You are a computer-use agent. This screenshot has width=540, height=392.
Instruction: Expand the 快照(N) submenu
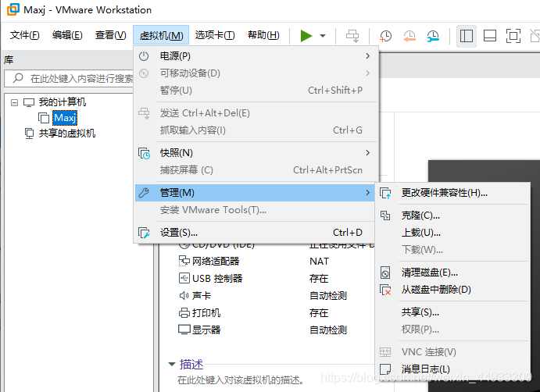256,153
